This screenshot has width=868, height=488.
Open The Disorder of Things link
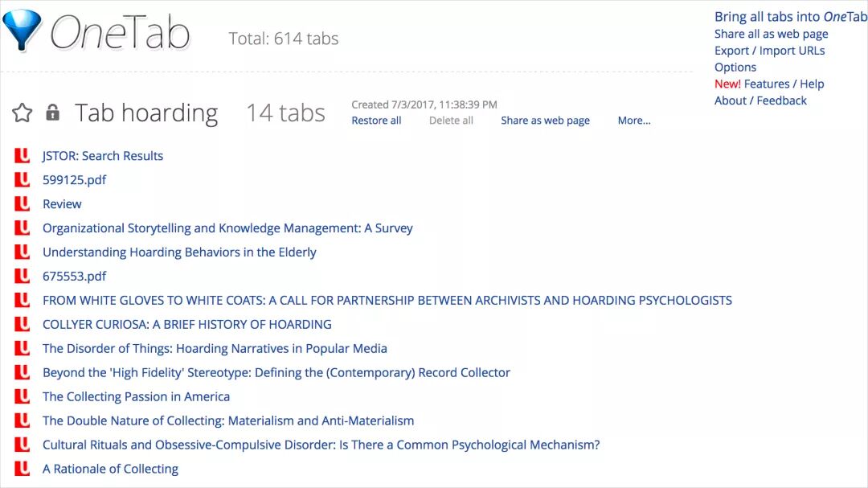pos(215,348)
